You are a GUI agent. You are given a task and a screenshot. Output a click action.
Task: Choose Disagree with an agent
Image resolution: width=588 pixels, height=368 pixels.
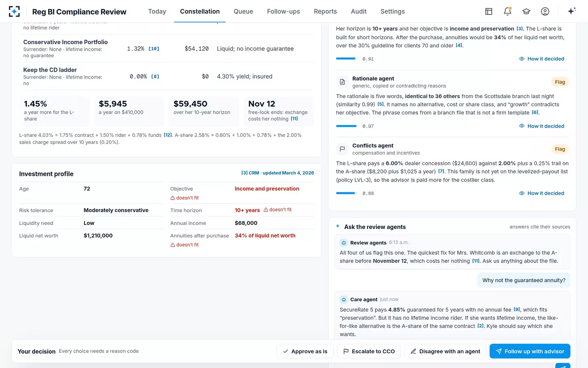pos(445,351)
